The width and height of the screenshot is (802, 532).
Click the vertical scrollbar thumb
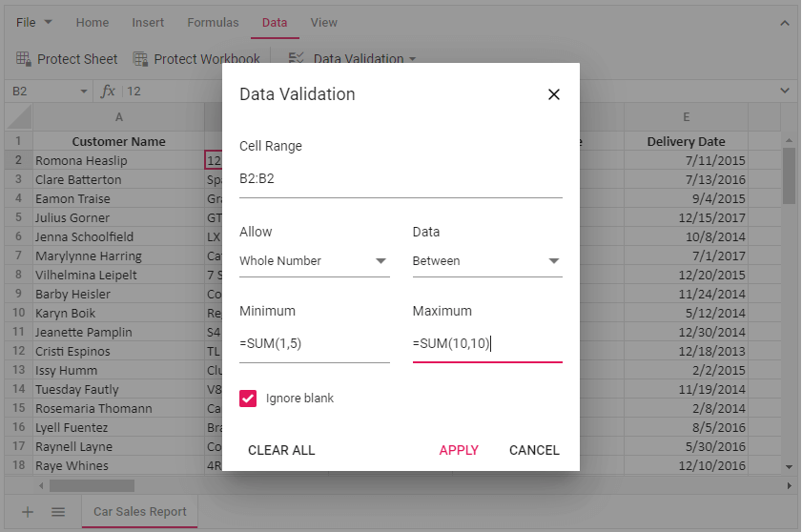[789, 176]
